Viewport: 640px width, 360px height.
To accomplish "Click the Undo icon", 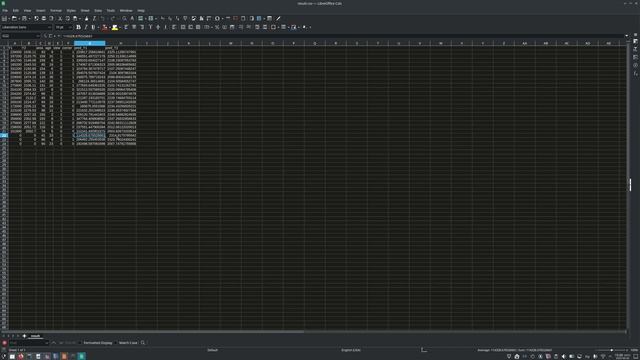I will [102, 18].
